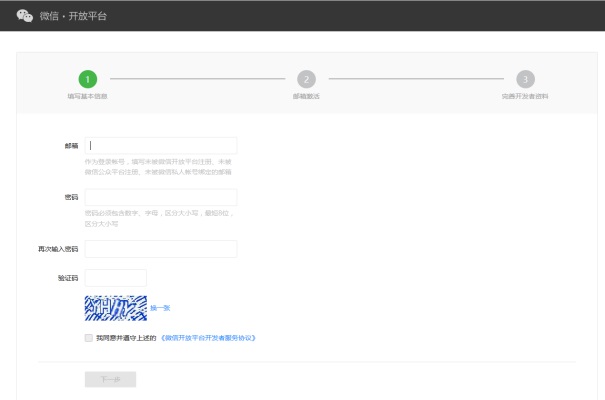The width and height of the screenshot is (605, 400).
Task: Select step 1 green circle indicator
Action: tap(88, 78)
